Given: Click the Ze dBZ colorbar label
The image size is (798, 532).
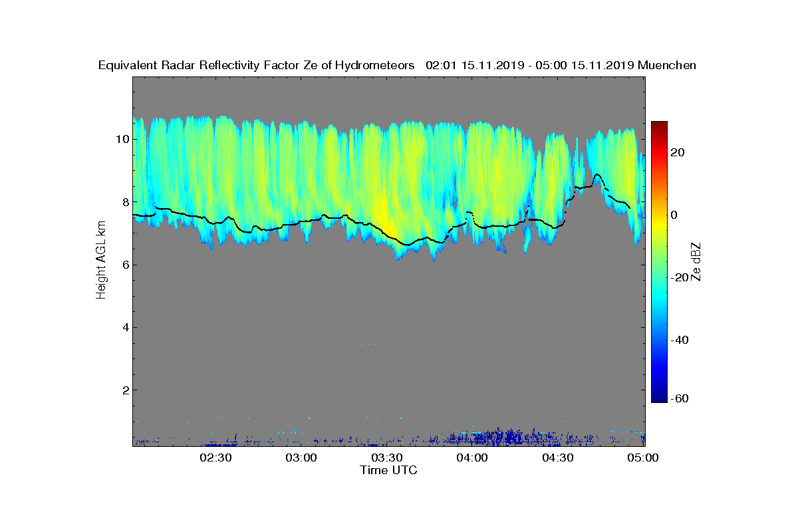Looking at the screenshot, I should [696, 261].
